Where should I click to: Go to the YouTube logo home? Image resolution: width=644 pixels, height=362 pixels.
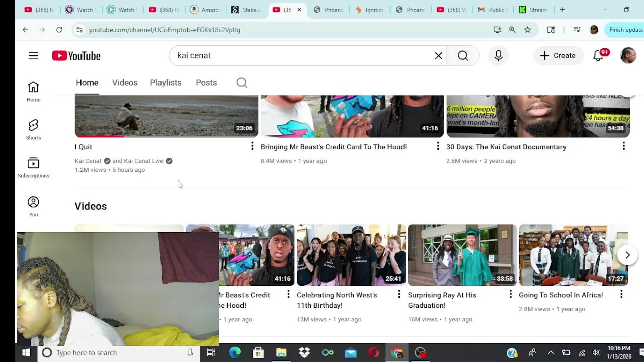(76, 56)
